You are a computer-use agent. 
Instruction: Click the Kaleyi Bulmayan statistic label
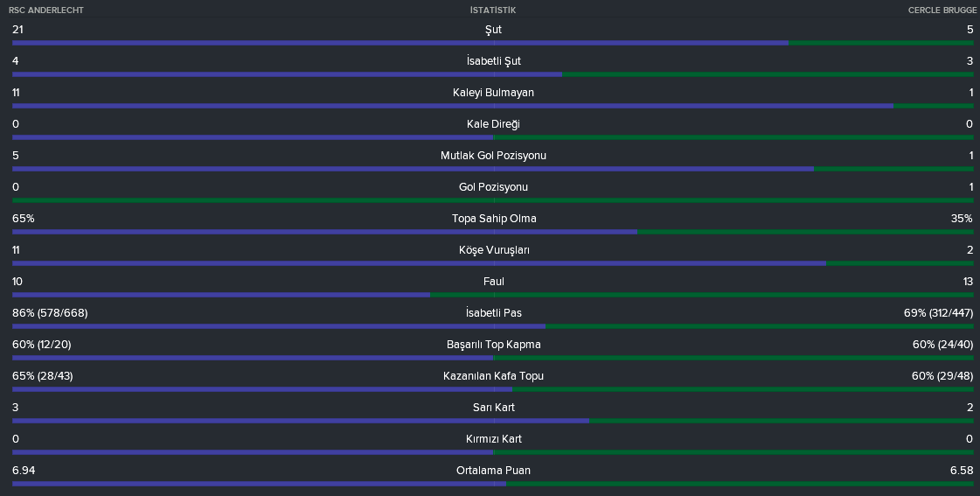pos(493,93)
